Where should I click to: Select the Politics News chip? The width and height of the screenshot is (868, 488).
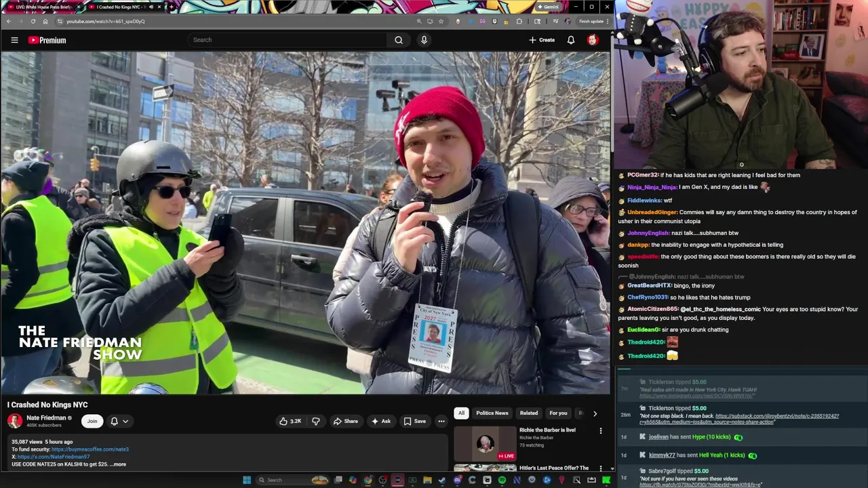492,413
